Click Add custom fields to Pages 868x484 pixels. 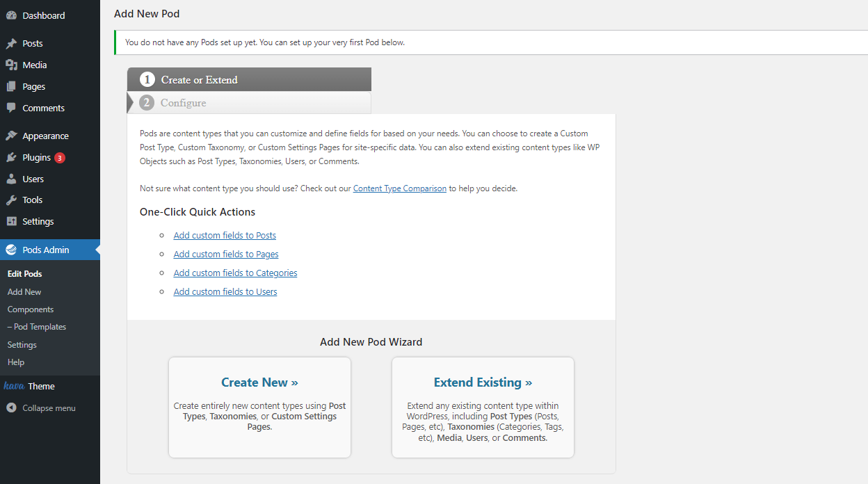(226, 255)
